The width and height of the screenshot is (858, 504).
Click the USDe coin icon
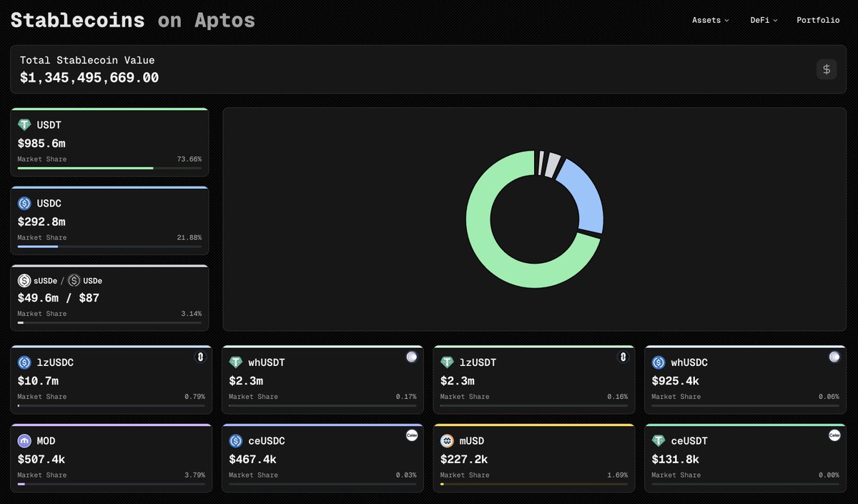74,281
